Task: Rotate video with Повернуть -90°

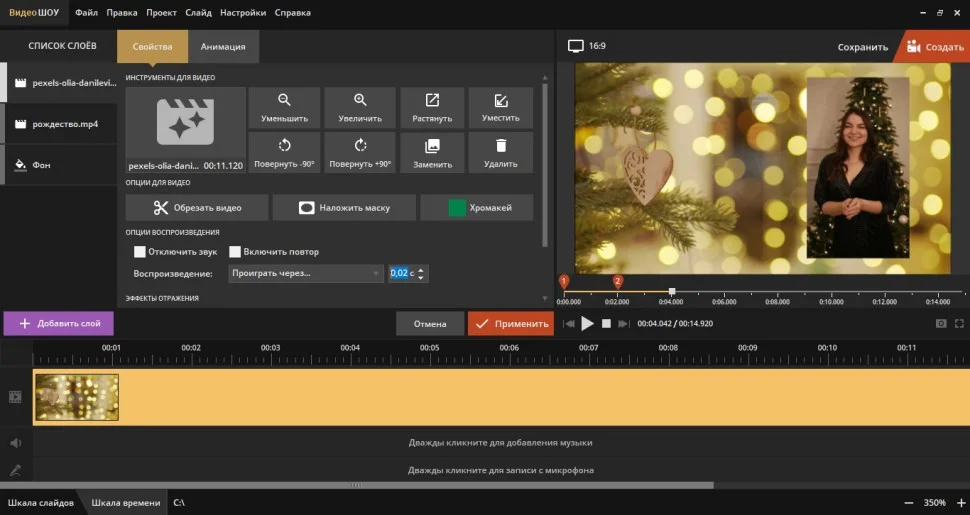Action: (x=284, y=152)
